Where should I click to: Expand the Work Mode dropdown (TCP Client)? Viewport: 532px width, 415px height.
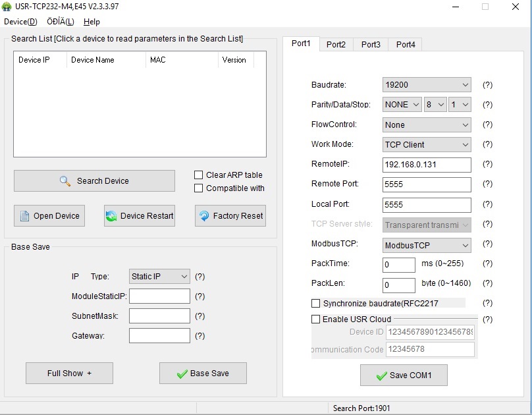click(427, 144)
